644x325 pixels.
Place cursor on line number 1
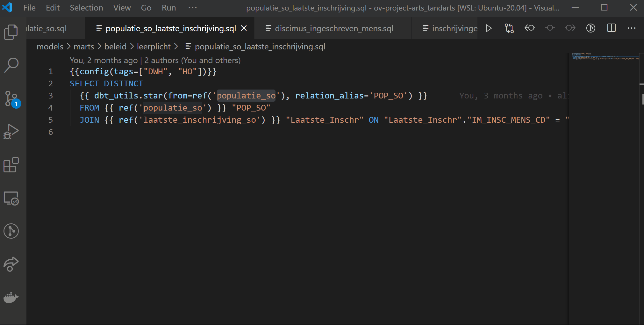51,71
